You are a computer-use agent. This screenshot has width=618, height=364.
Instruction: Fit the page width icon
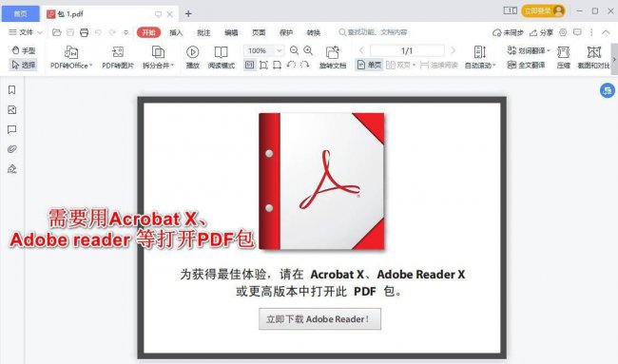tap(277, 65)
